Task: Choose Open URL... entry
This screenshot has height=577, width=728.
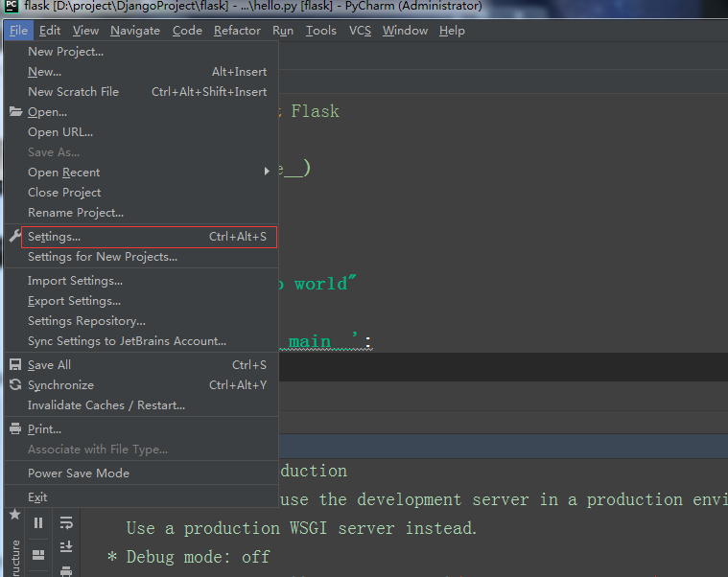Action: (141, 132)
